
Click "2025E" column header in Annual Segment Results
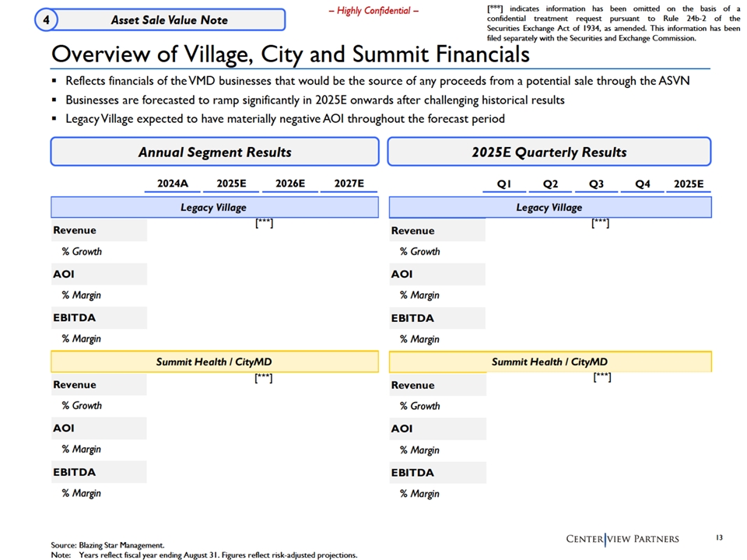[x=232, y=184]
